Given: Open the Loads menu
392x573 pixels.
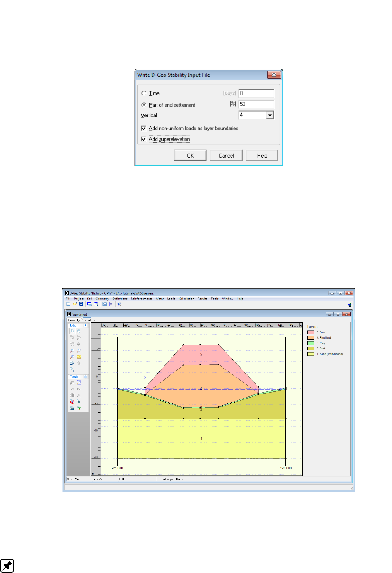Looking at the screenshot, I should tap(171, 298).
